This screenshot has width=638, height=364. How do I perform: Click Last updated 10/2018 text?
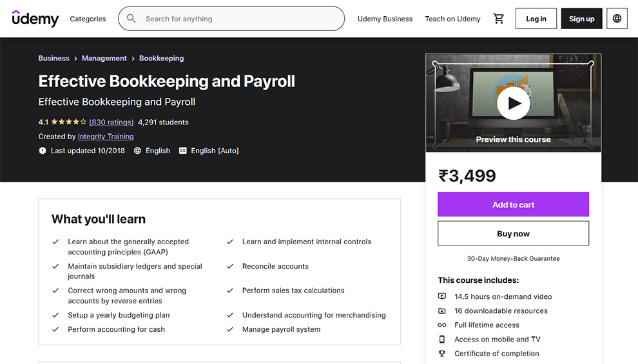tap(88, 151)
